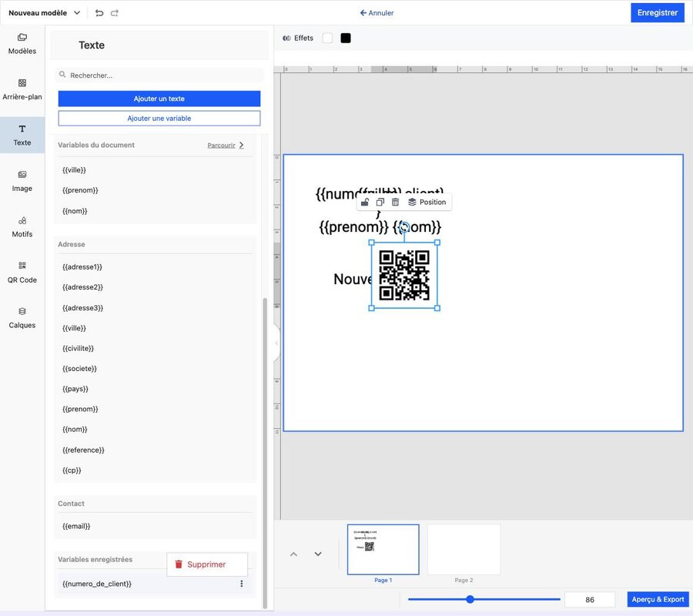Image resolution: width=693 pixels, height=616 pixels.
Task: Insert {{cp}} variable
Action: tap(72, 470)
